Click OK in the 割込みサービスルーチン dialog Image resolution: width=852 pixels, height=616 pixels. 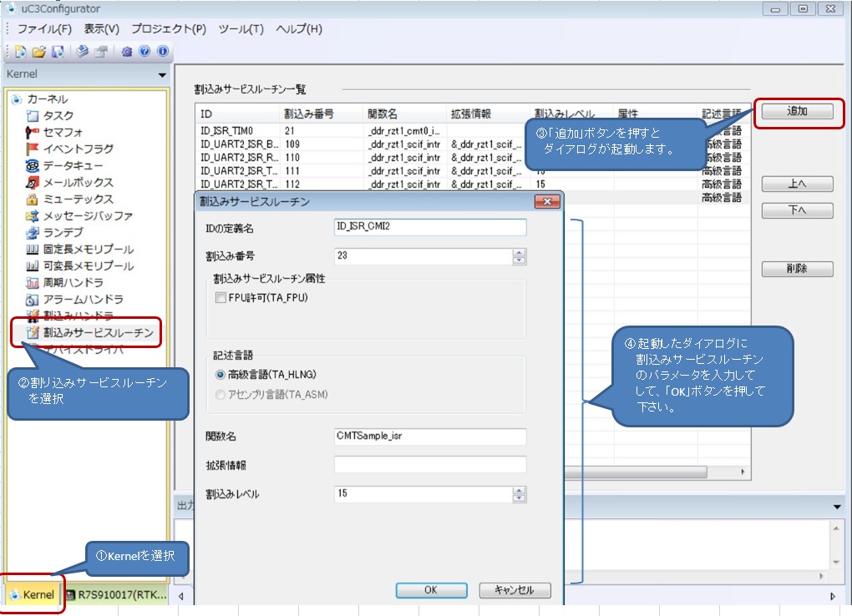[430, 590]
